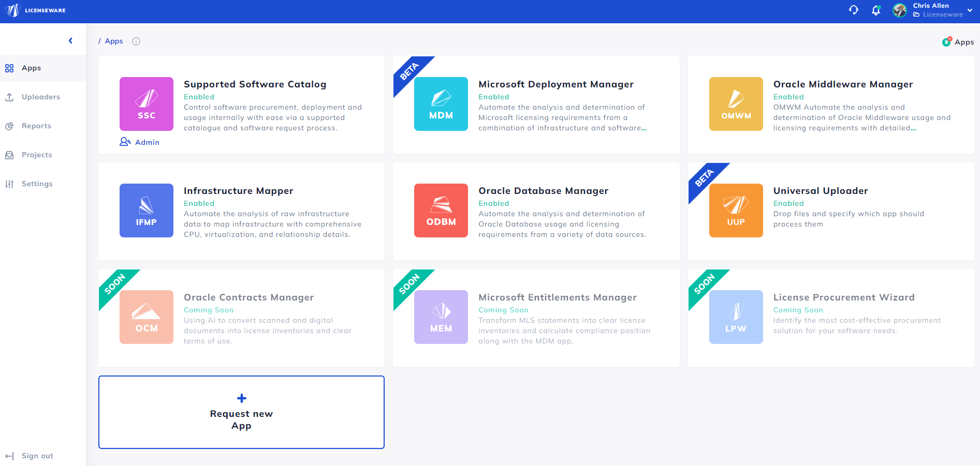Open the ODBM app tile icon
The width and height of the screenshot is (980, 466).
click(441, 211)
